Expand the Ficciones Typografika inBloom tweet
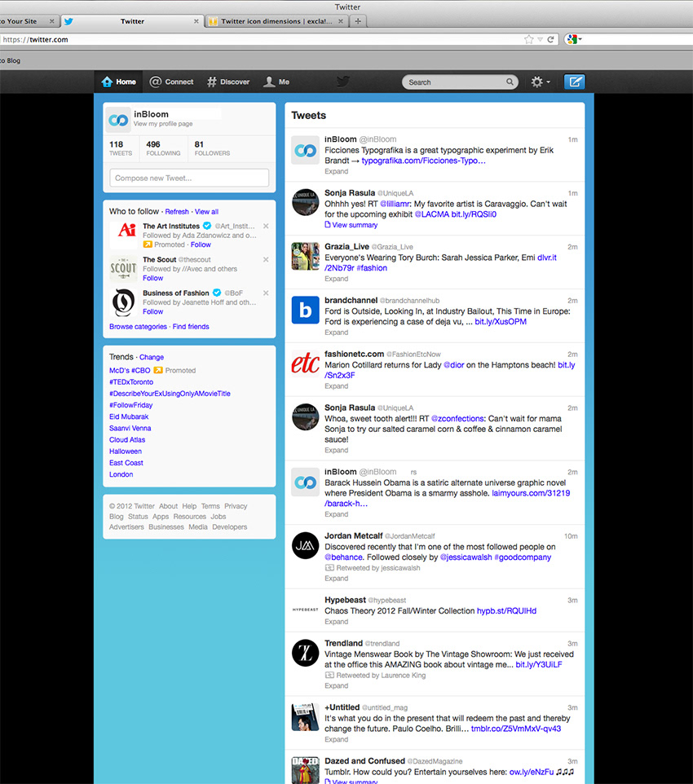The image size is (693, 784). 336,171
